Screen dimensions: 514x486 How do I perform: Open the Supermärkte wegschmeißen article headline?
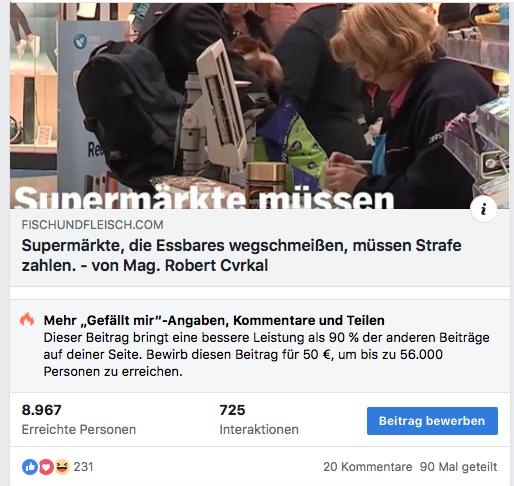tap(241, 255)
